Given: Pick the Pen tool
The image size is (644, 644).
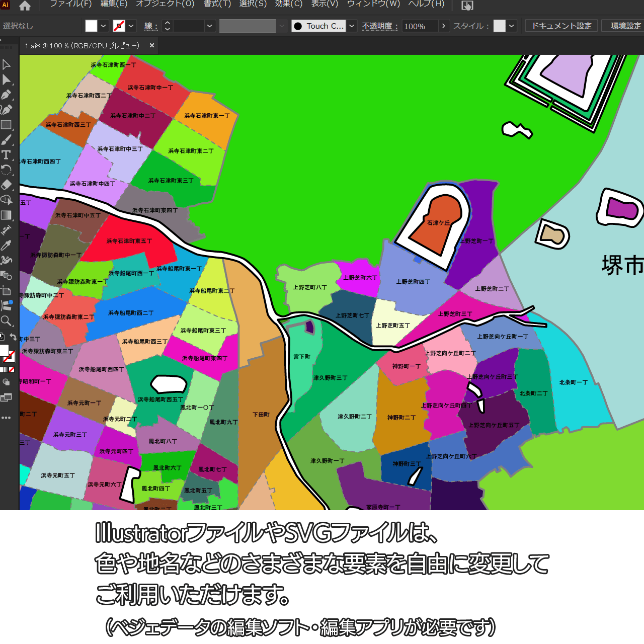Looking at the screenshot, I should click(7, 95).
